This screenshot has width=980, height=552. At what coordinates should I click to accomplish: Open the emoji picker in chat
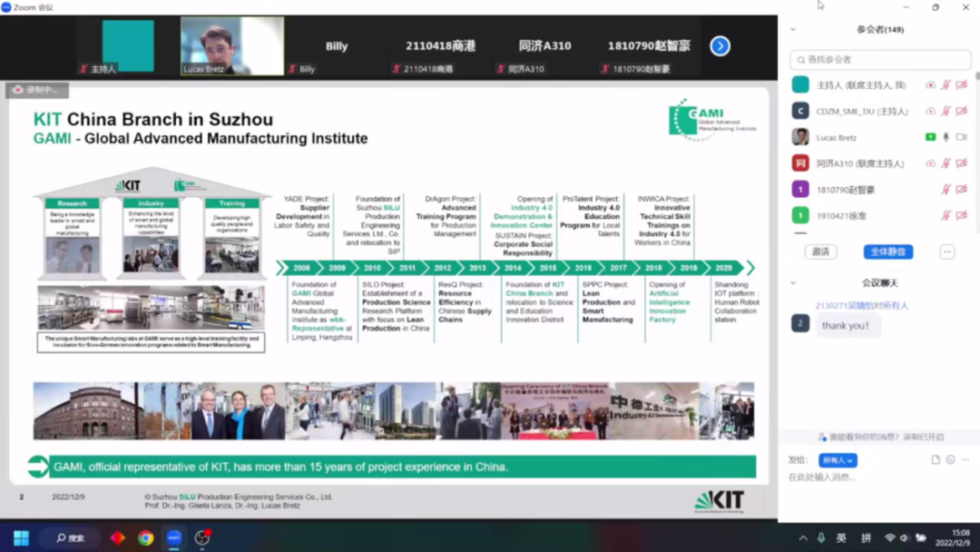click(x=950, y=460)
